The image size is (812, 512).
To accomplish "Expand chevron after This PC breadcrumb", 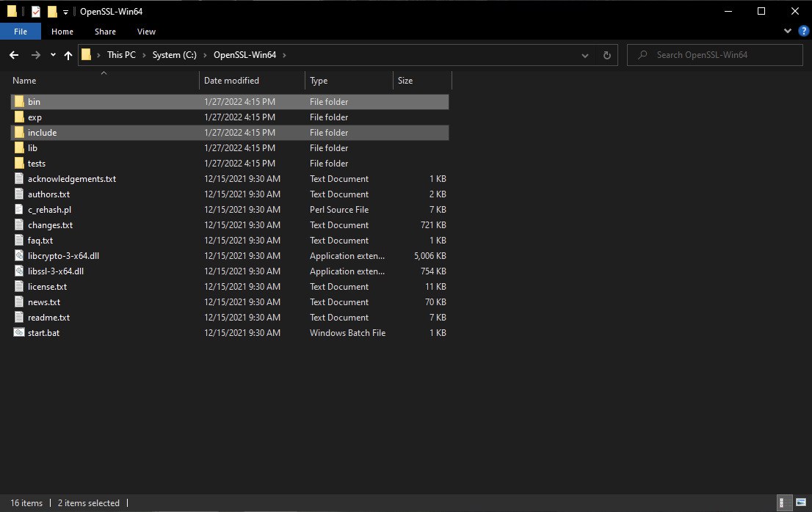I will click(x=144, y=55).
